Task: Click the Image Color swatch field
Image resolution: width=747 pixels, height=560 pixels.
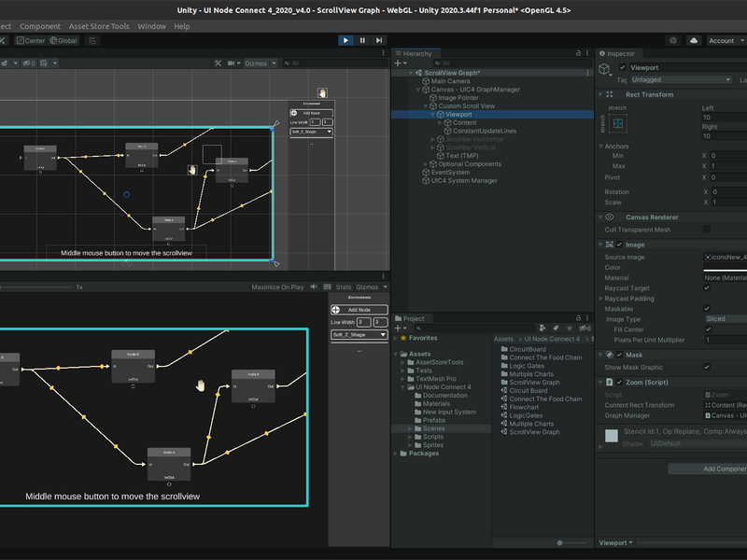Action: pos(726,268)
